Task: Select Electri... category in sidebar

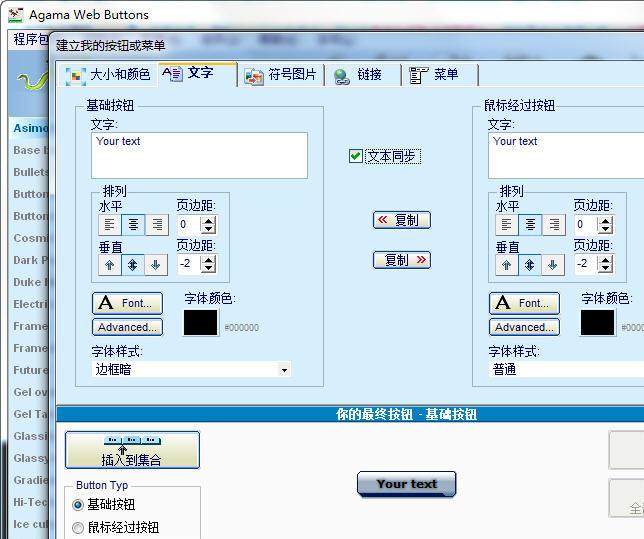Action: (x=30, y=304)
